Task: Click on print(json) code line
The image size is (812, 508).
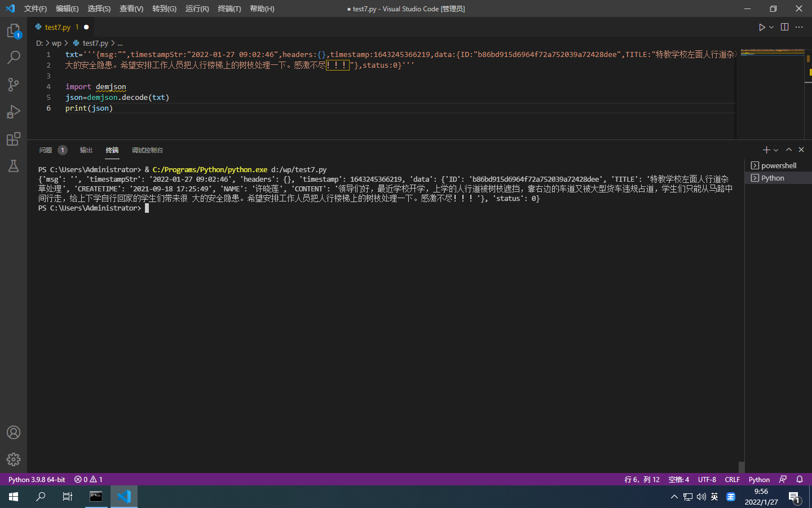Action: pyautogui.click(x=89, y=108)
